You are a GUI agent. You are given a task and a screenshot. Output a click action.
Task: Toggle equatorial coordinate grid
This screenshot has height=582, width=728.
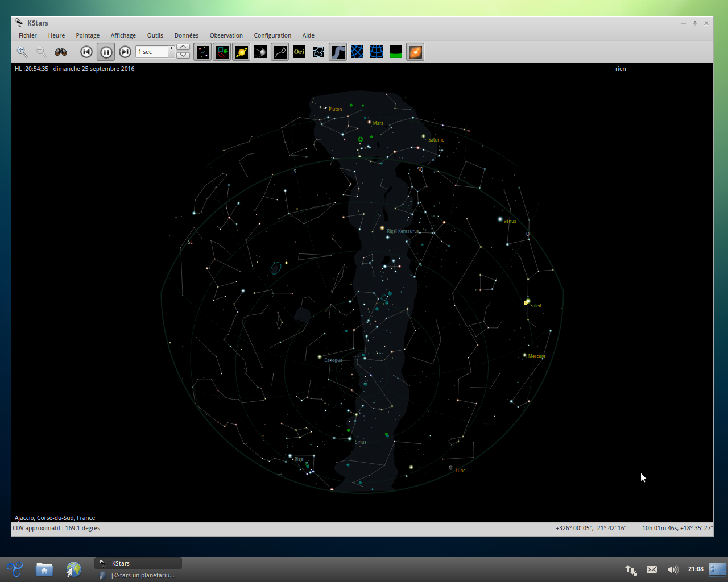tap(357, 52)
